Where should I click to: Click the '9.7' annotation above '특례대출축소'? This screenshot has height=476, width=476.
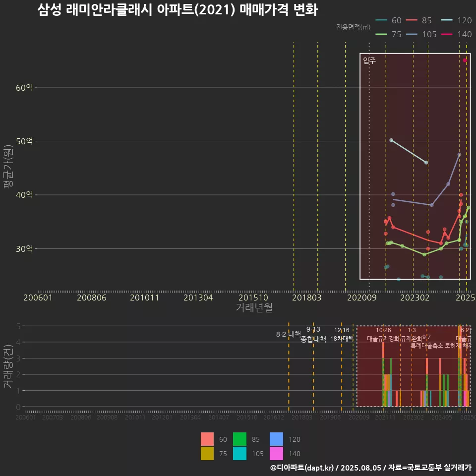pyautogui.click(x=426, y=337)
